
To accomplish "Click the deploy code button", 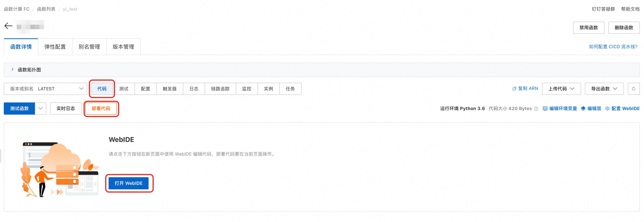I will pyautogui.click(x=101, y=109).
